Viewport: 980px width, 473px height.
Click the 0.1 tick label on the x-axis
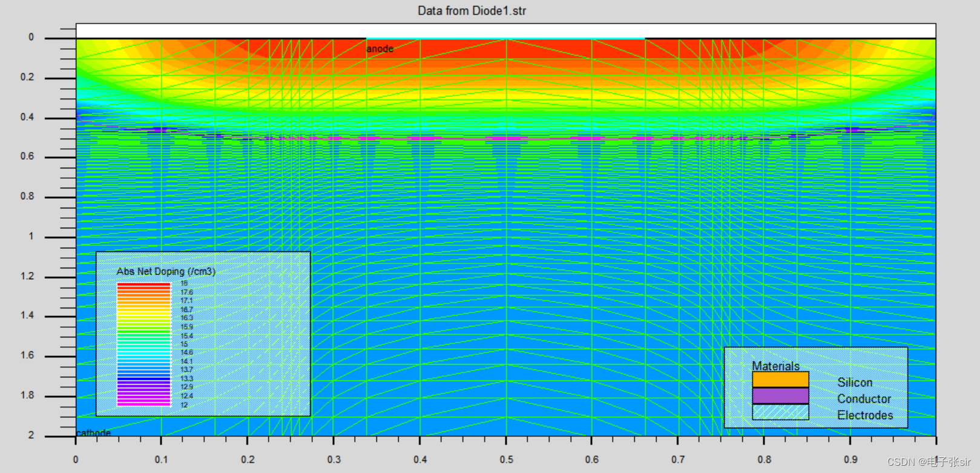161,460
